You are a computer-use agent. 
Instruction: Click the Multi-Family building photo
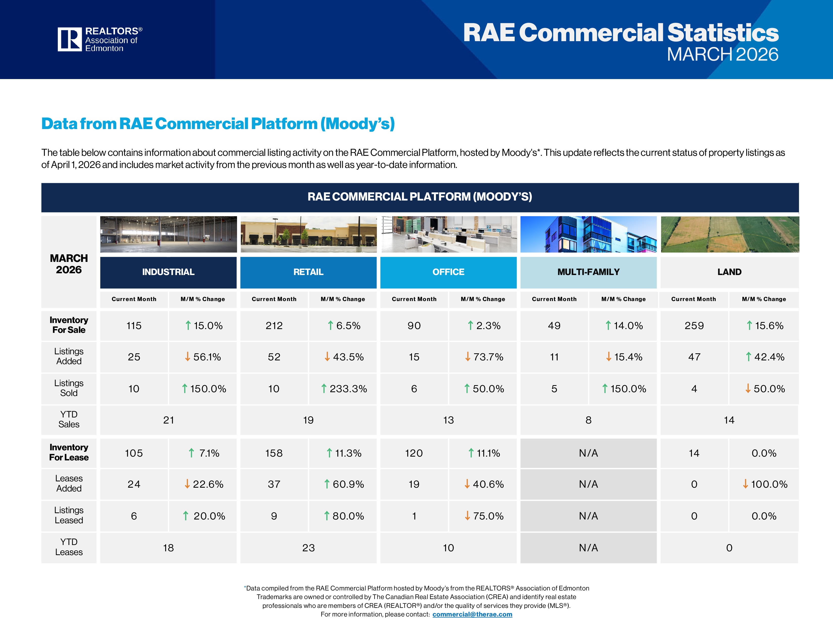click(588, 234)
